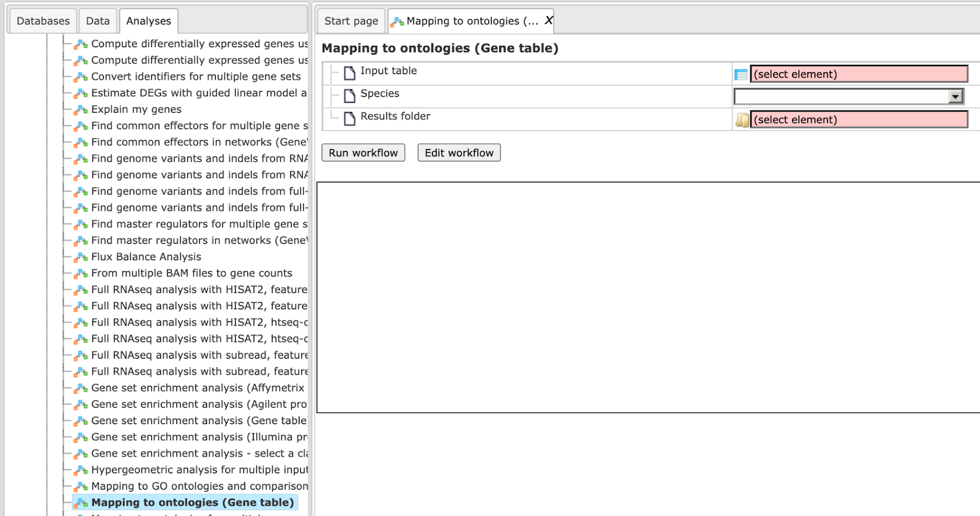Click the document icon next to Results folder

pyautogui.click(x=350, y=119)
